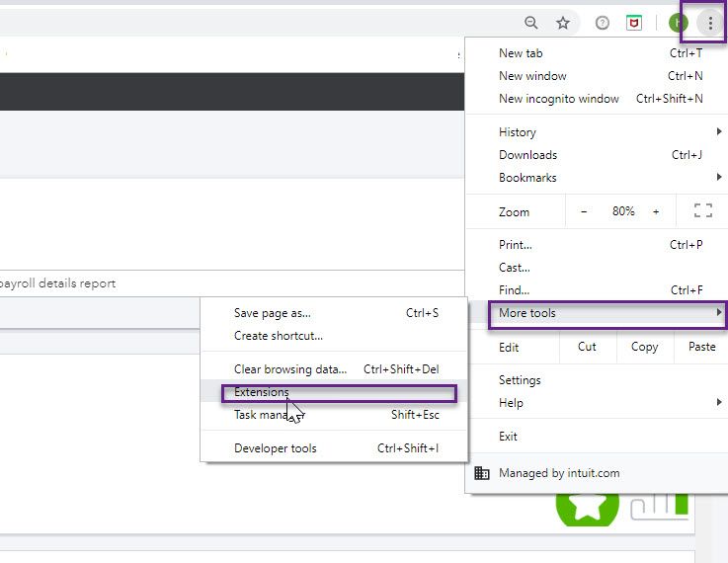Click the Cut button in Edit row
The height and width of the screenshot is (563, 728).
coord(587,347)
